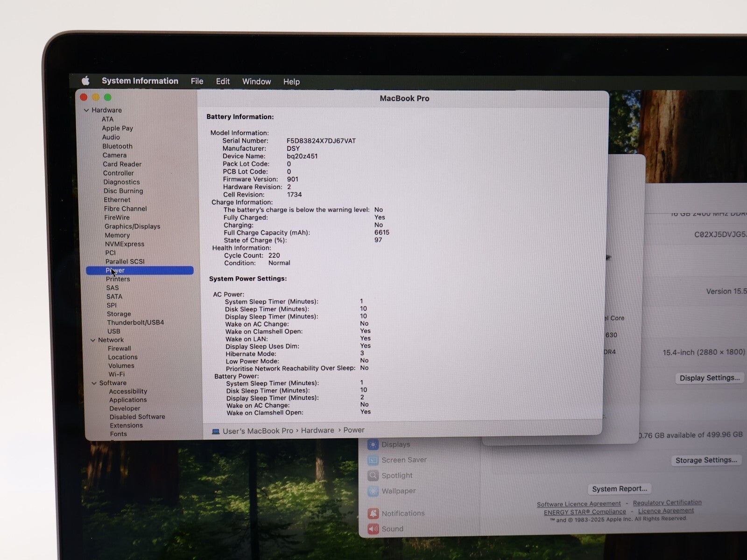Collapse the Hardware section in sidebar
747x560 pixels.
click(x=86, y=111)
